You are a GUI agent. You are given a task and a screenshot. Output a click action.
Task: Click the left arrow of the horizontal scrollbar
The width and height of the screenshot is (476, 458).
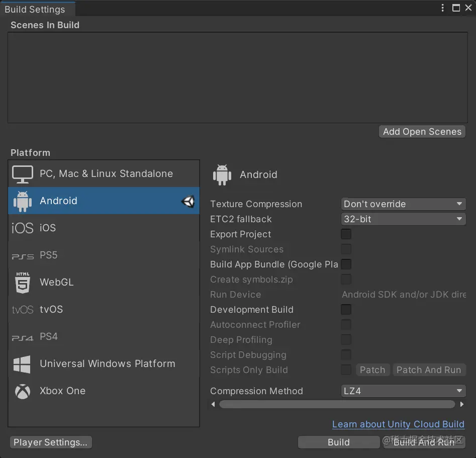pos(213,404)
